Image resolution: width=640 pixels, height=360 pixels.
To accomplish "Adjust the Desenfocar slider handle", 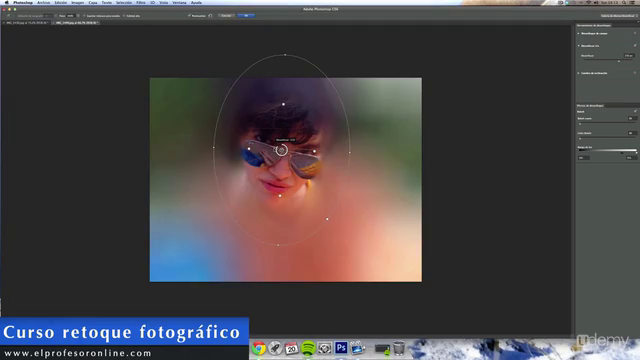I will click(619, 61).
